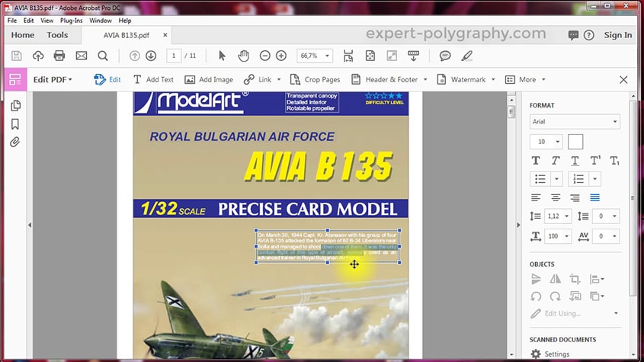Expand the More options dropdown
This screenshot has height=362, width=644.
tap(525, 80)
